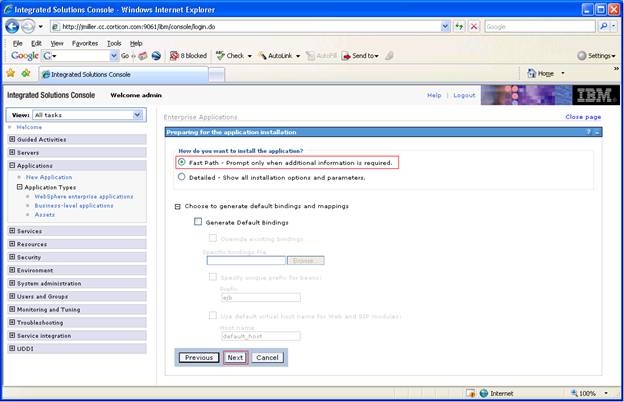The height and width of the screenshot is (402, 624).
Task: Click the Next button
Action: point(235,357)
